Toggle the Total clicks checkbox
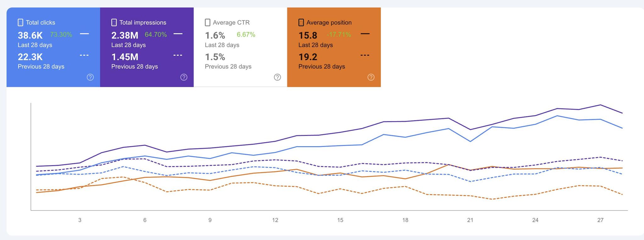This screenshot has width=644, height=240. (20, 22)
